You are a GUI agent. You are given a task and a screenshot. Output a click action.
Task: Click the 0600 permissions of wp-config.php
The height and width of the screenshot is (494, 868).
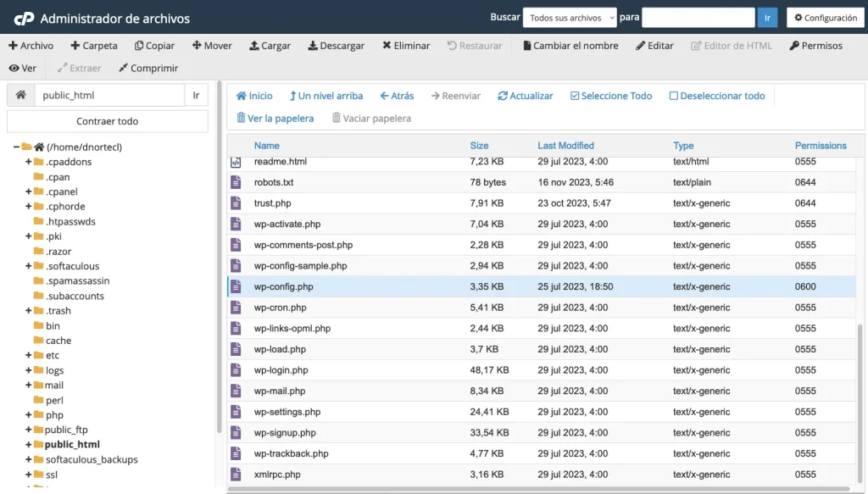click(x=805, y=286)
